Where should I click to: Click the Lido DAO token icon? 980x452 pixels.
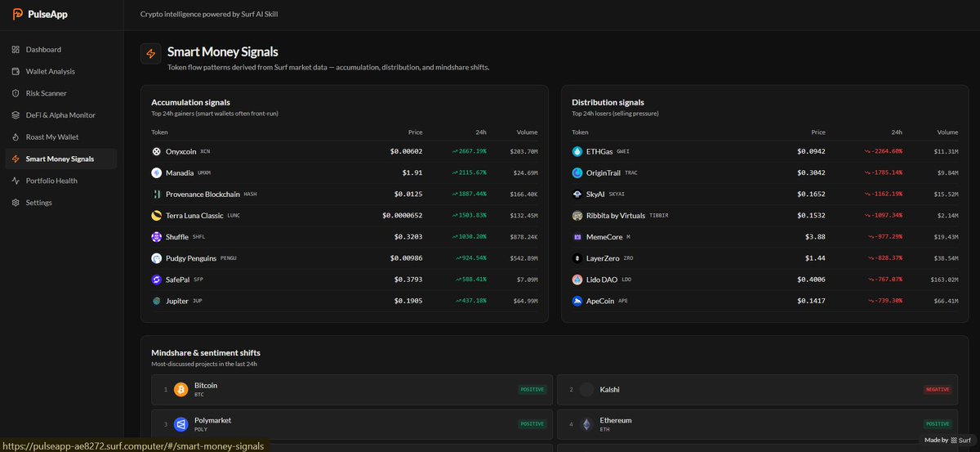(577, 279)
